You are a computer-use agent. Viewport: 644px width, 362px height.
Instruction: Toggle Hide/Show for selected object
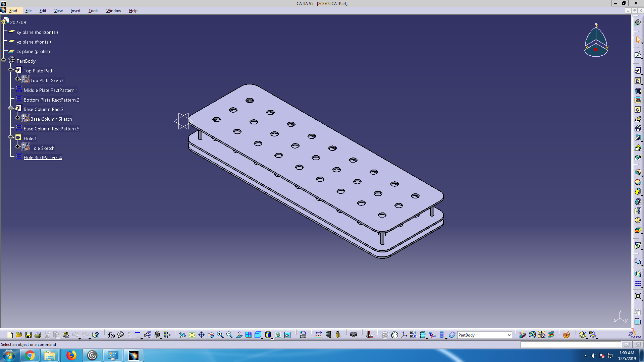(278, 335)
